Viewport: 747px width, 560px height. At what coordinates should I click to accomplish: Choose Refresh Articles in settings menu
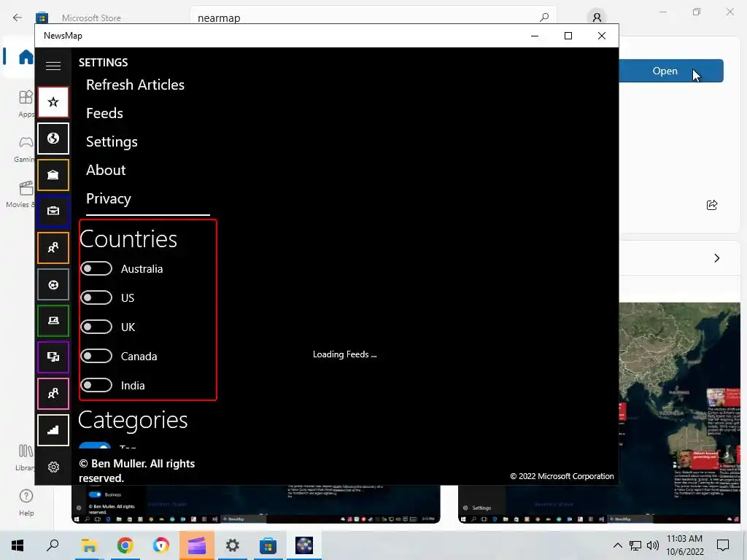pos(135,85)
